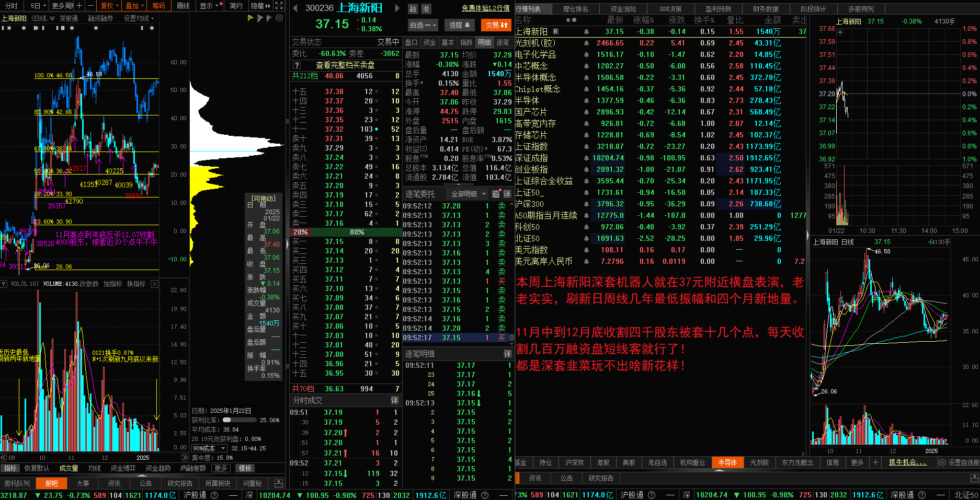Click the 模板 template button
Image resolution: width=980 pixels, height=500 pixels.
pyautogui.click(x=245, y=468)
